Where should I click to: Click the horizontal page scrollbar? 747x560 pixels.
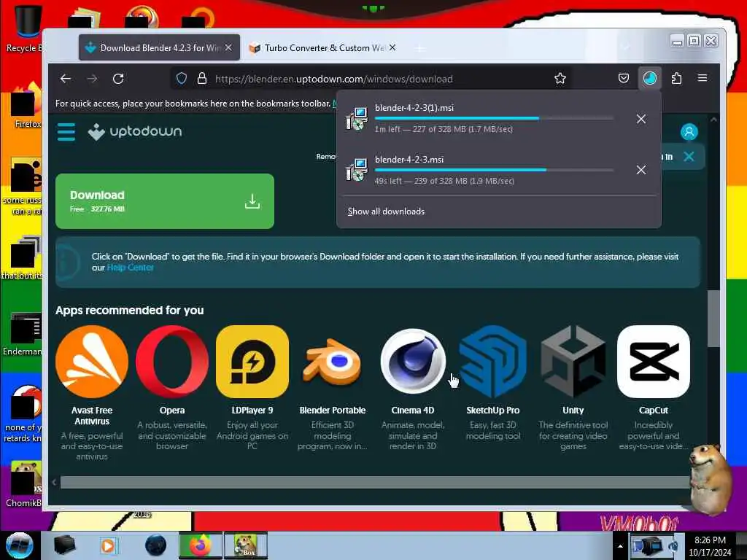(374, 483)
